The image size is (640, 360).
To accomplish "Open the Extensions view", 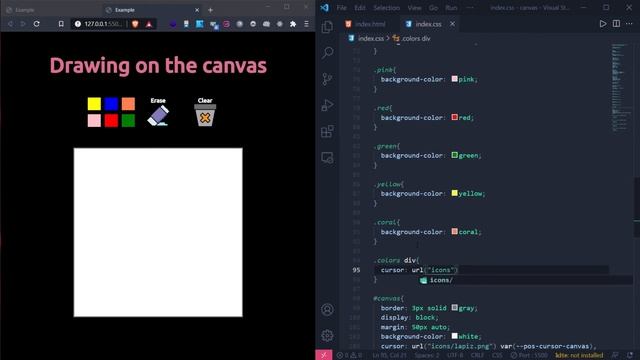I will click(327, 131).
